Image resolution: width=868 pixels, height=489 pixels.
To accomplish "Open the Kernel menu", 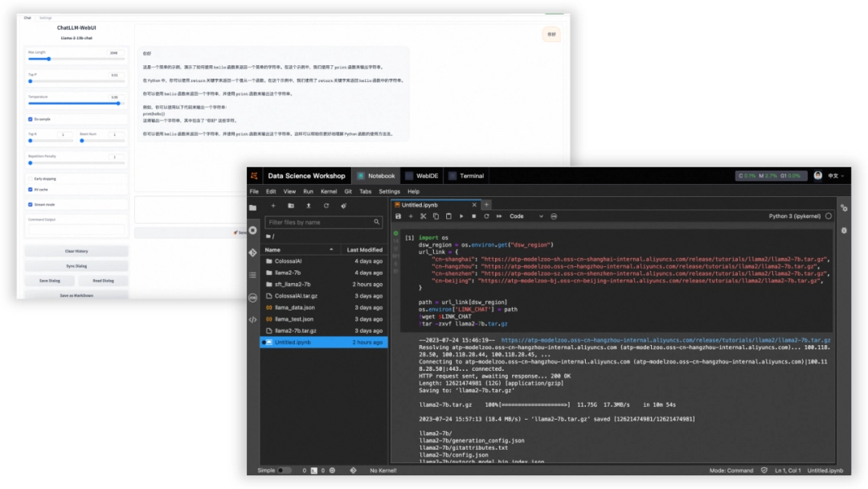I will point(329,191).
